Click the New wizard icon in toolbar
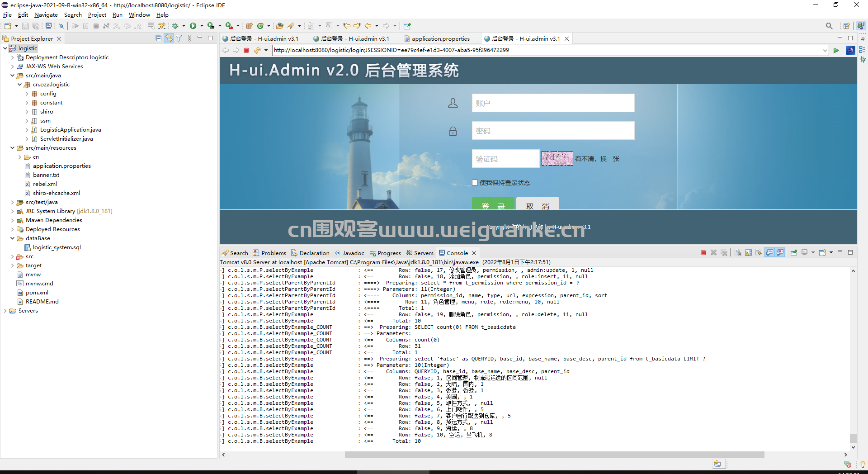This screenshot has width=868, height=474. pyautogui.click(x=8, y=26)
